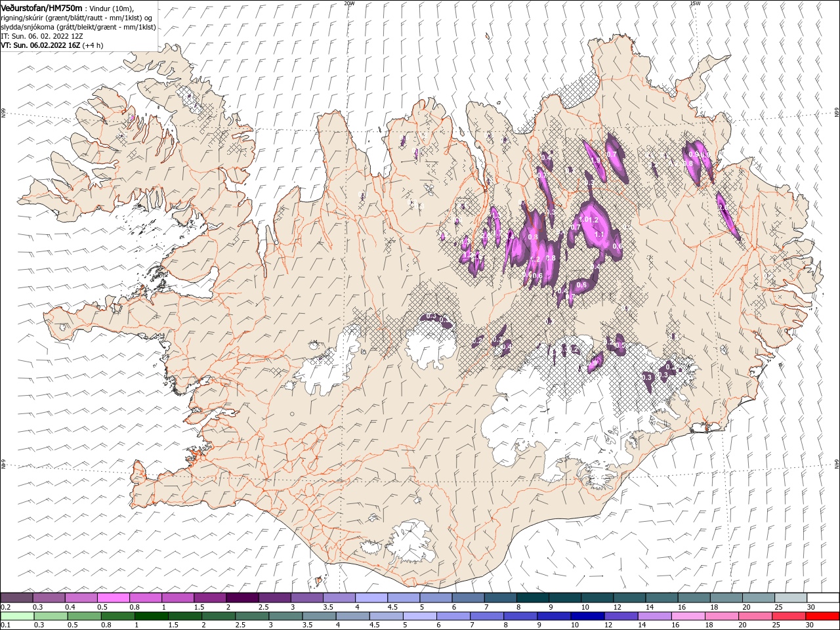Click the 1.5–2 magenta-purple swatch, upper legend
The height and width of the screenshot is (630, 840).
(x=210, y=598)
